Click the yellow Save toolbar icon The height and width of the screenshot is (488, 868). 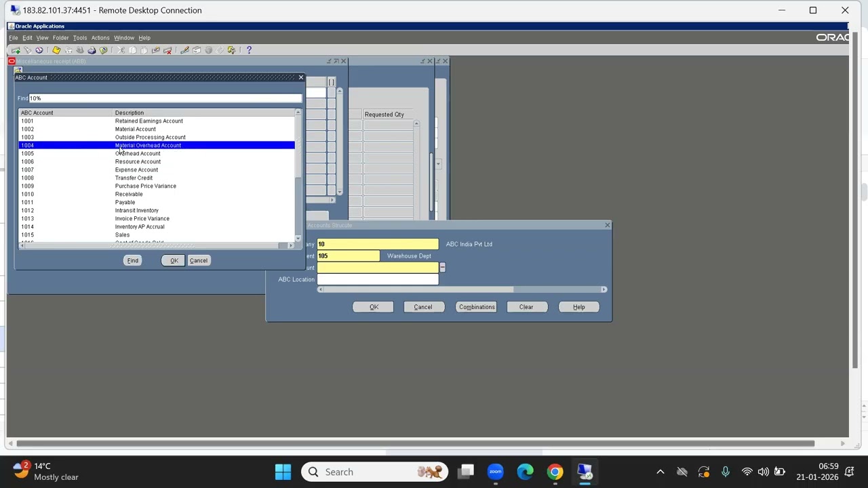coord(56,50)
